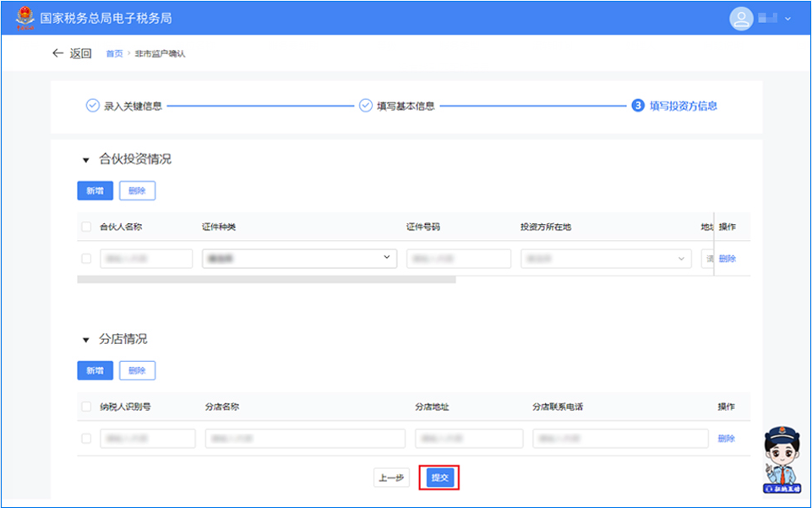This screenshot has width=812, height=508.
Task: Collapse the 合伙投资情况 section
Action: point(85,160)
